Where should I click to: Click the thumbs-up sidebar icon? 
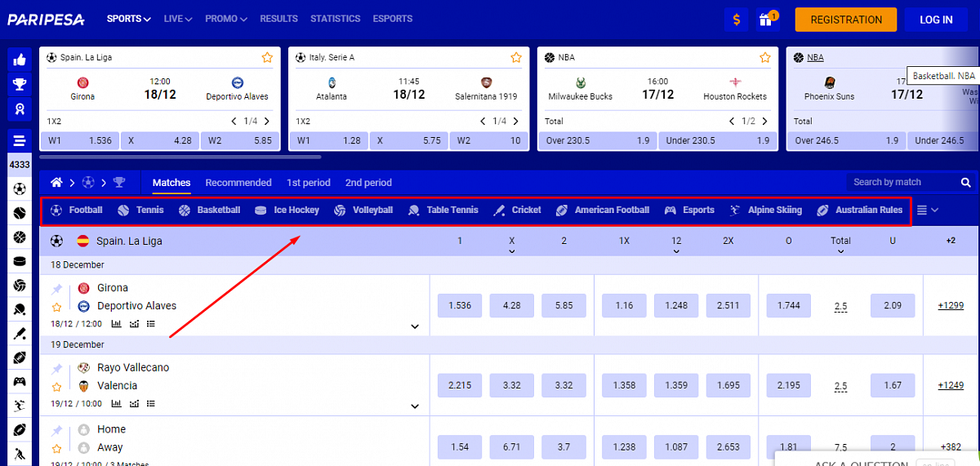(20, 60)
